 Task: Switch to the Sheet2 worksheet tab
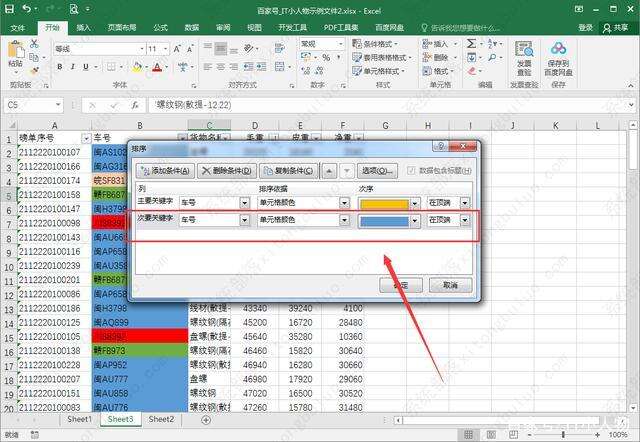coord(161,420)
